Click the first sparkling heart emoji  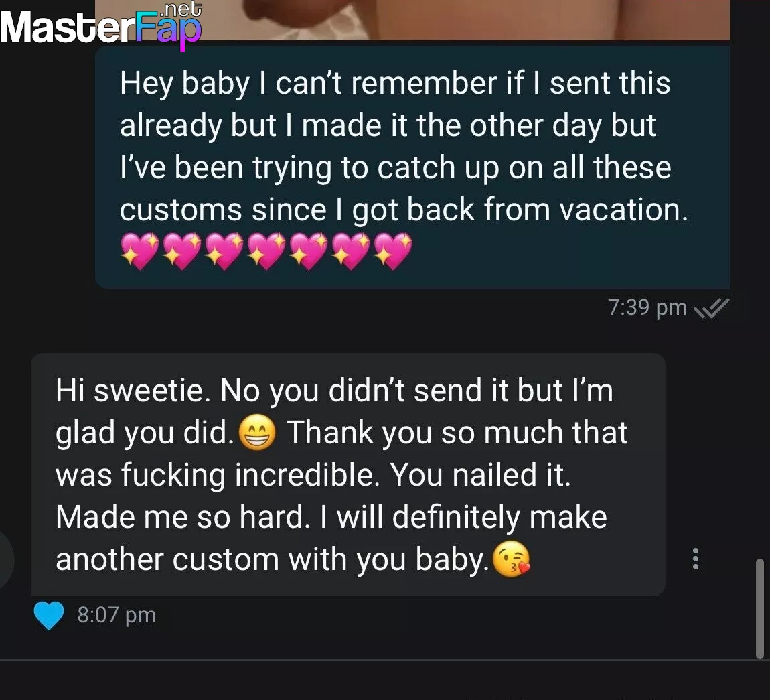tap(139, 251)
